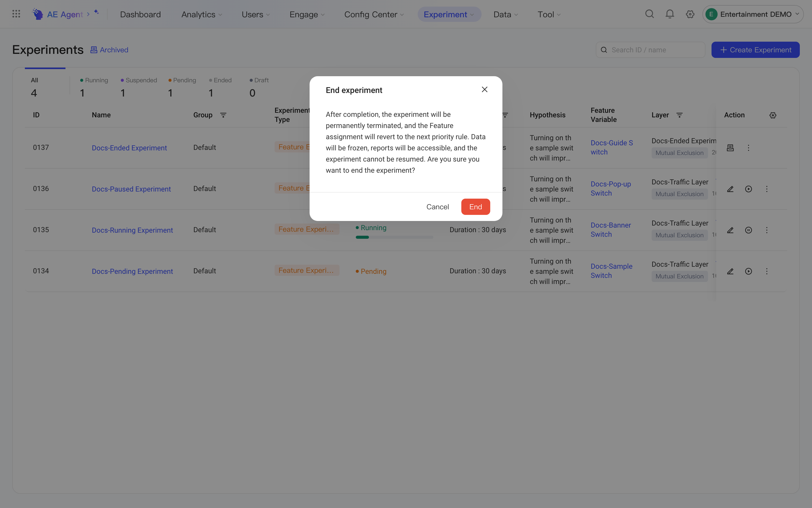The image size is (812, 508).
Task: Click the AE Agent logo icon
Action: point(38,14)
